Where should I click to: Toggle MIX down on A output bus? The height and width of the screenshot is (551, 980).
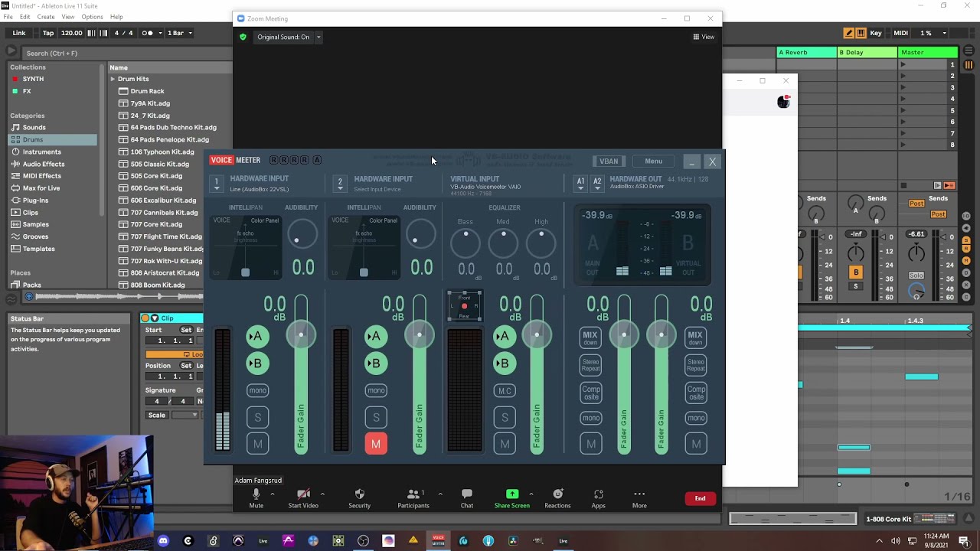[590, 337]
